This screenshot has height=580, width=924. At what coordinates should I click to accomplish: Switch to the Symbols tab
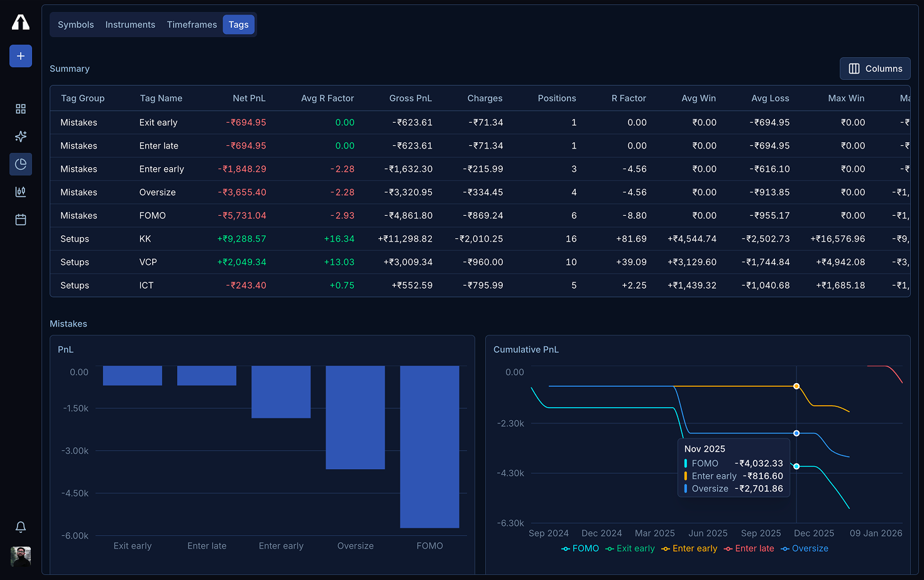[75, 25]
